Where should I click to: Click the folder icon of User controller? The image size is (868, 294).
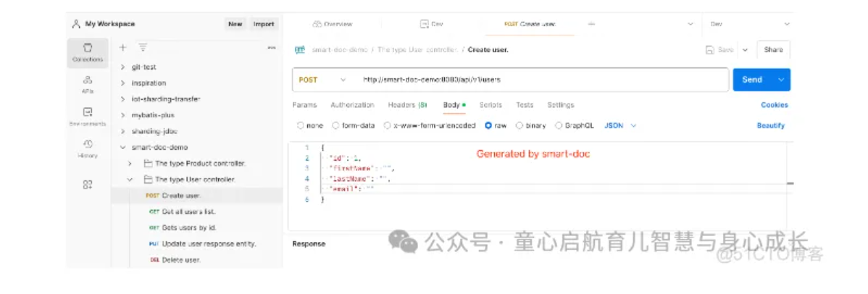148,180
